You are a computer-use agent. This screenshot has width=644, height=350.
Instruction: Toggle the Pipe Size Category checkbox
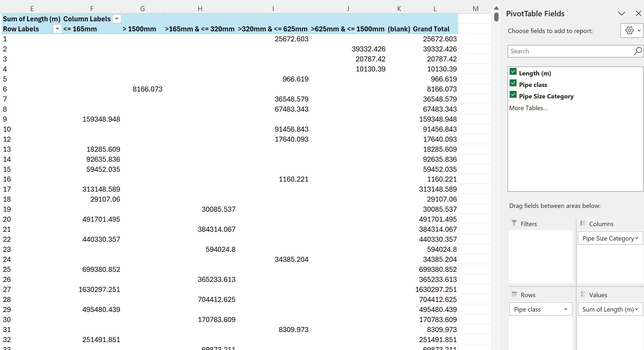click(x=513, y=95)
